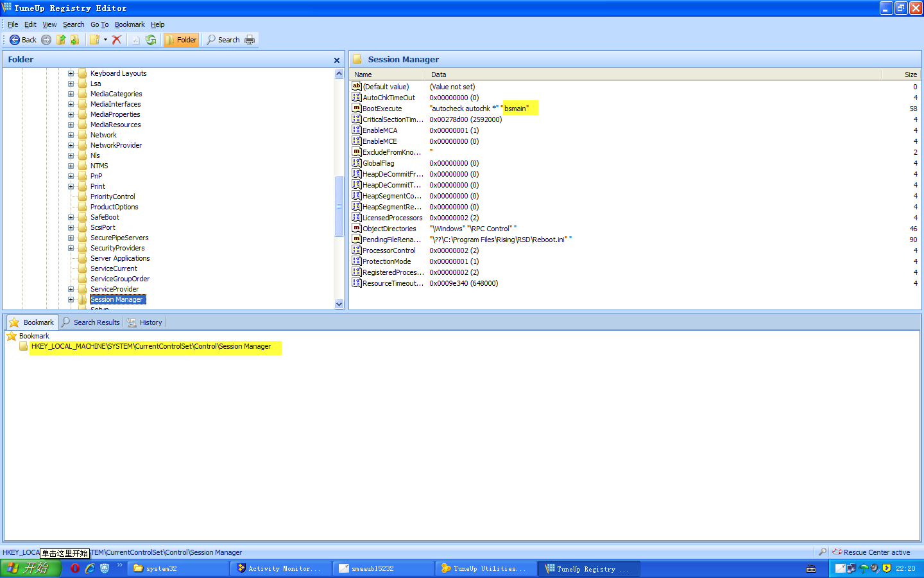The image size is (924, 578).
Task: Switch to the Search Results tab
Action: (91, 322)
